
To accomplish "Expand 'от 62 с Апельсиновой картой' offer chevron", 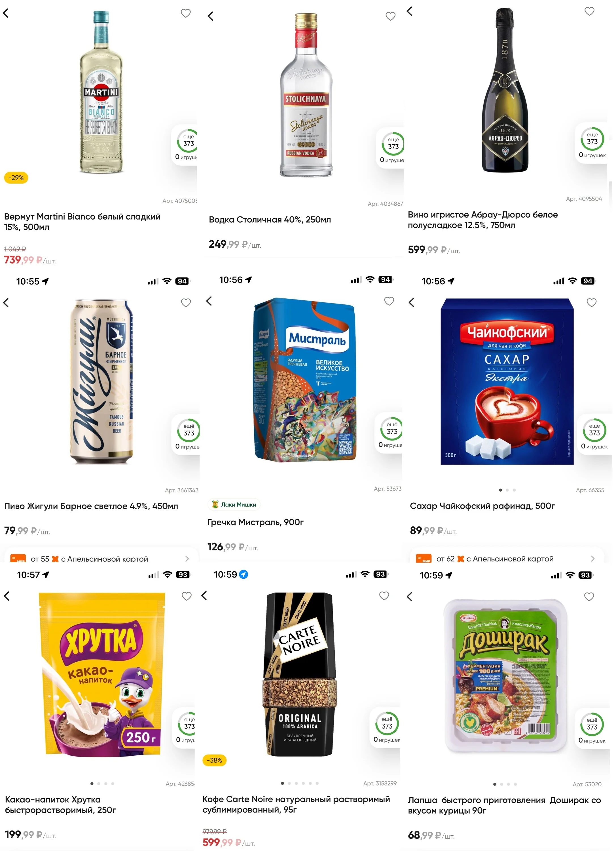I will 592,558.
